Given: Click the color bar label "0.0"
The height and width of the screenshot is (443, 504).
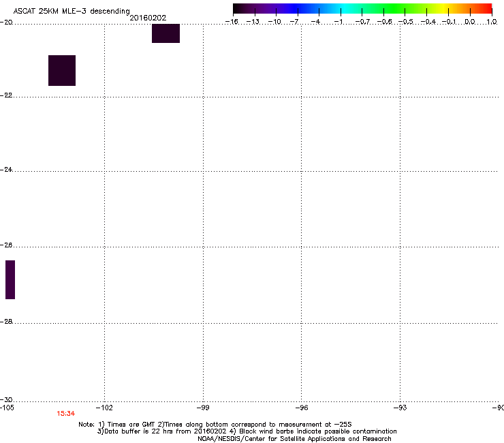Looking at the screenshot, I should click(470, 22).
